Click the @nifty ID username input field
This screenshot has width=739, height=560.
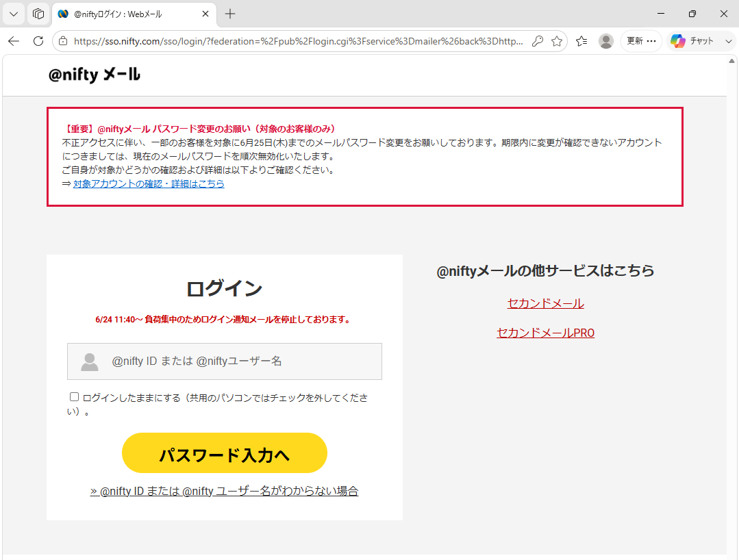(x=225, y=361)
